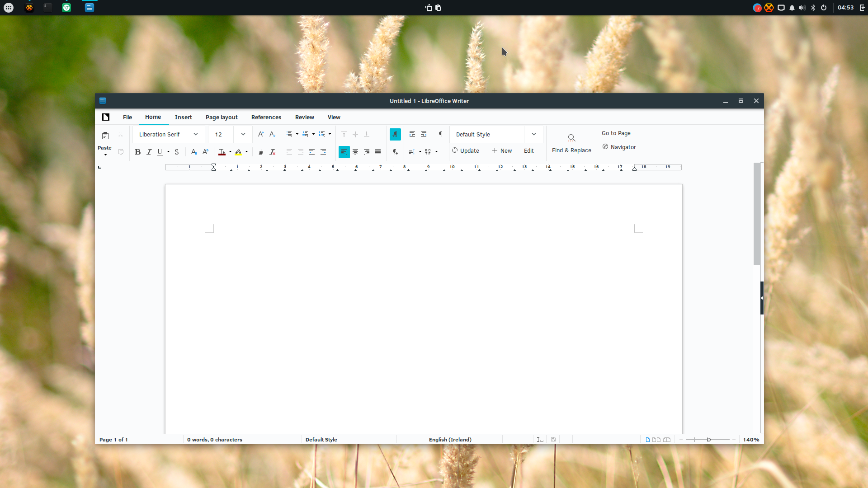The width and height of the screenshot is (868, 488).
Task: Decrease paragraph spacing
Action: pos(323,152)
